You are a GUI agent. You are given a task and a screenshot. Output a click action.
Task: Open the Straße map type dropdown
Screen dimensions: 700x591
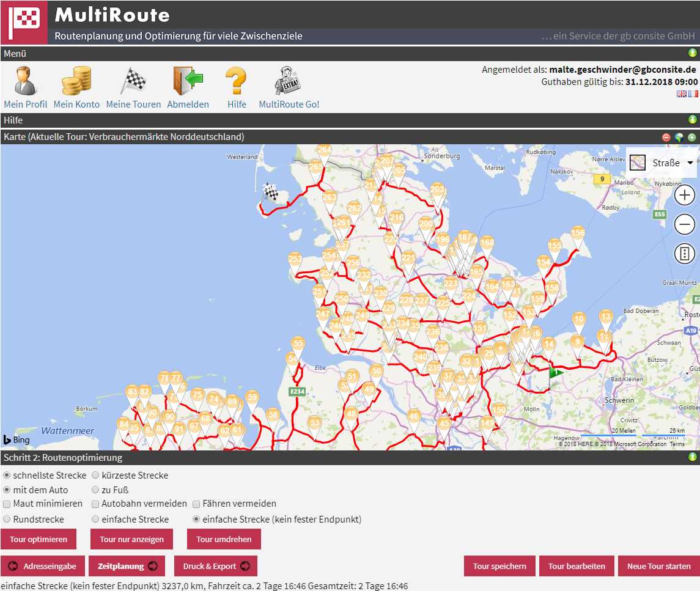[663, 163]
